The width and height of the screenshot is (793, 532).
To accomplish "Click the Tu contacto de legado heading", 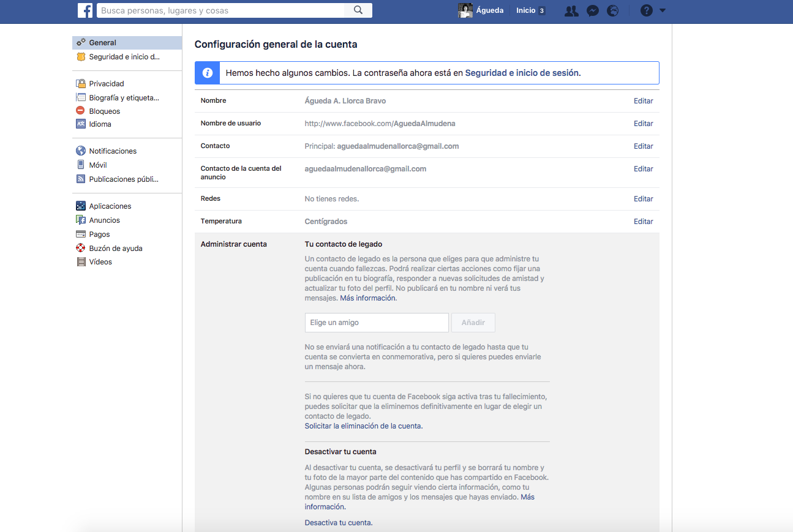I will pos(344,244).
